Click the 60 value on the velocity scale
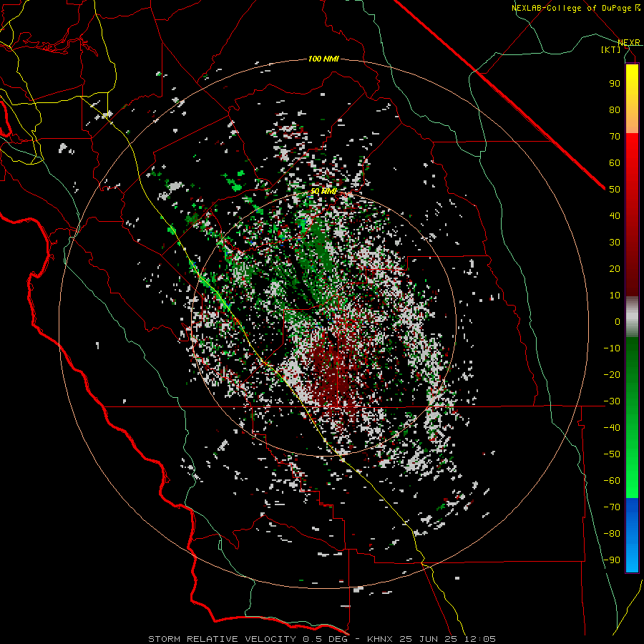644x644 pixels. coord(615,163)
